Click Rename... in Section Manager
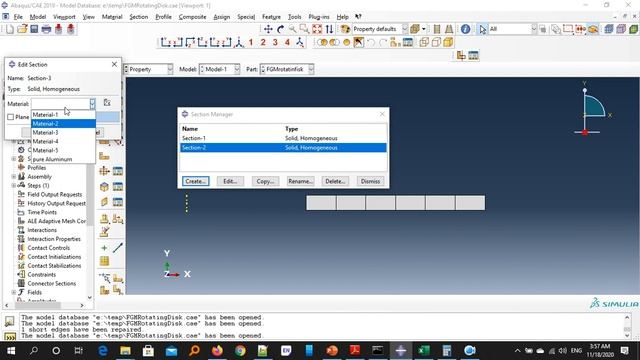640x360 pixels. (300, 181)
